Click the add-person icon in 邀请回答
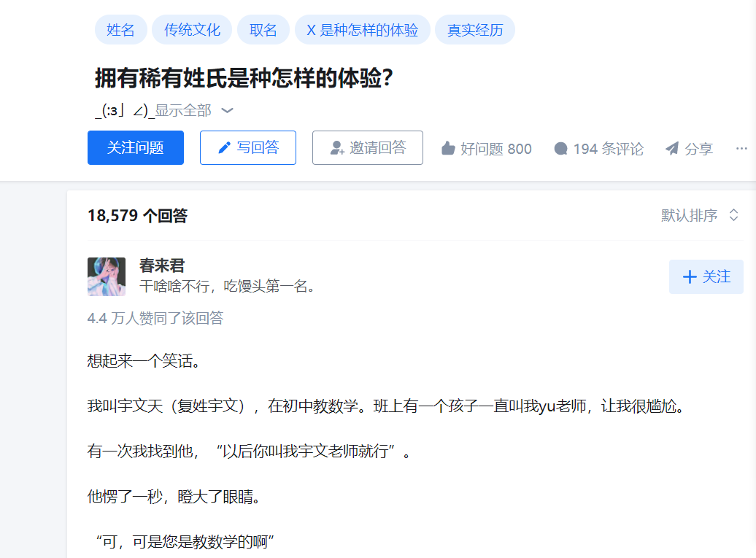Image resolution: width=756 pixels, height=558 pixels. click(x=337, y=148)
